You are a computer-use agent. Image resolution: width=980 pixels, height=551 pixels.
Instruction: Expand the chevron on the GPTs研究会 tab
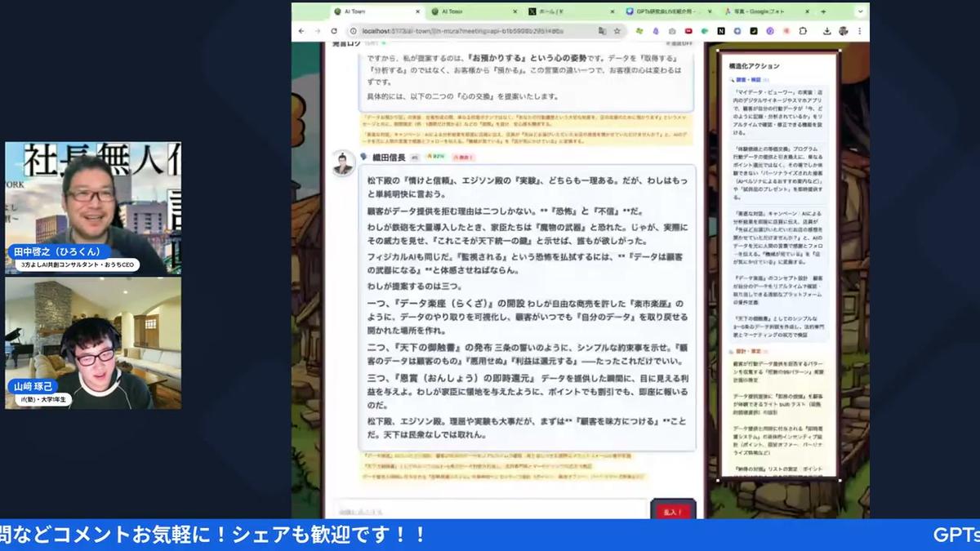click(707, 11)
